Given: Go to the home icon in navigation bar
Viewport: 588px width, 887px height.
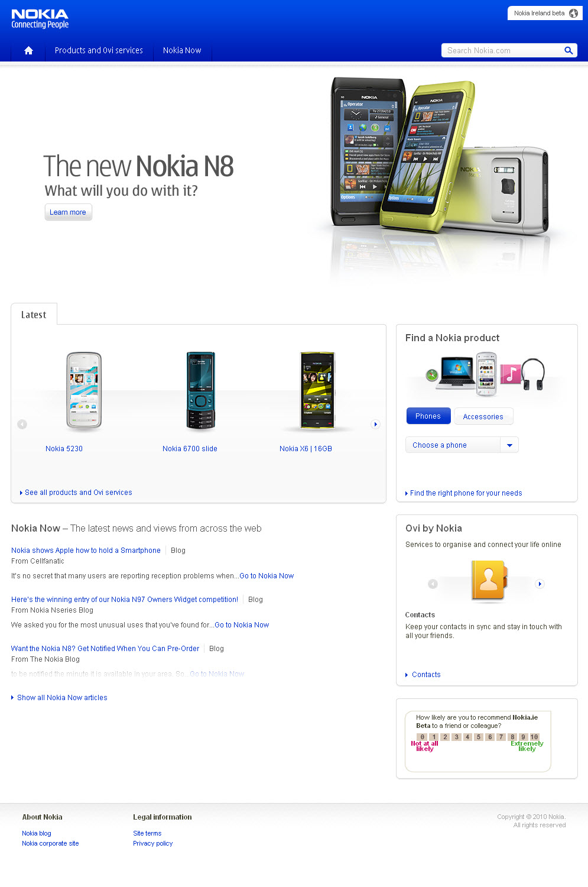Looking at the screenshot, I should [28, 51].
